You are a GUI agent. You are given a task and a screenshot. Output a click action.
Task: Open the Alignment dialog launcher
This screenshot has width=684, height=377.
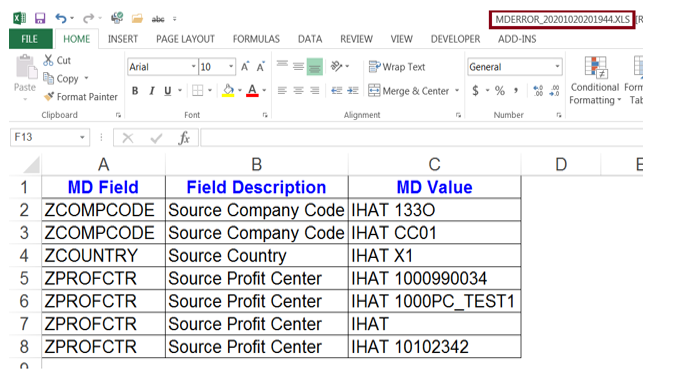pyautogui.click(x=458, y=115)
